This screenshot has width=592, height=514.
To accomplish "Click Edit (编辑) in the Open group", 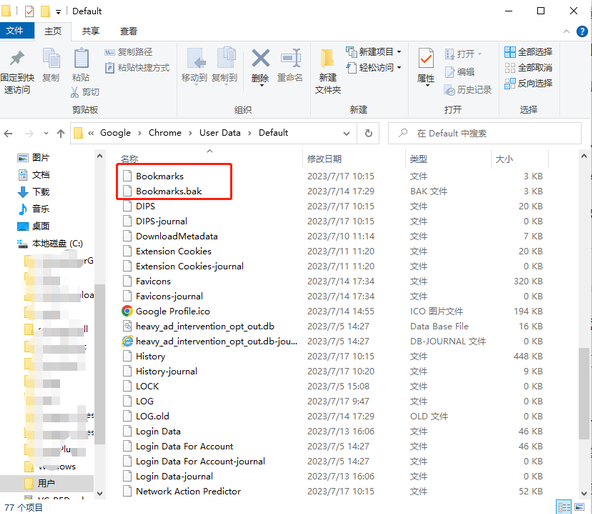I will [x=459, y=72].
